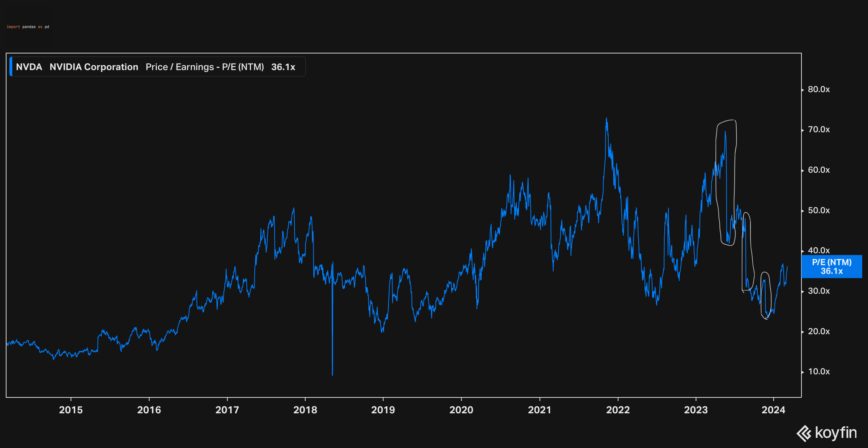Click the NVDA ticker in the legend
The image size is (868, 448).
[29, 67]
